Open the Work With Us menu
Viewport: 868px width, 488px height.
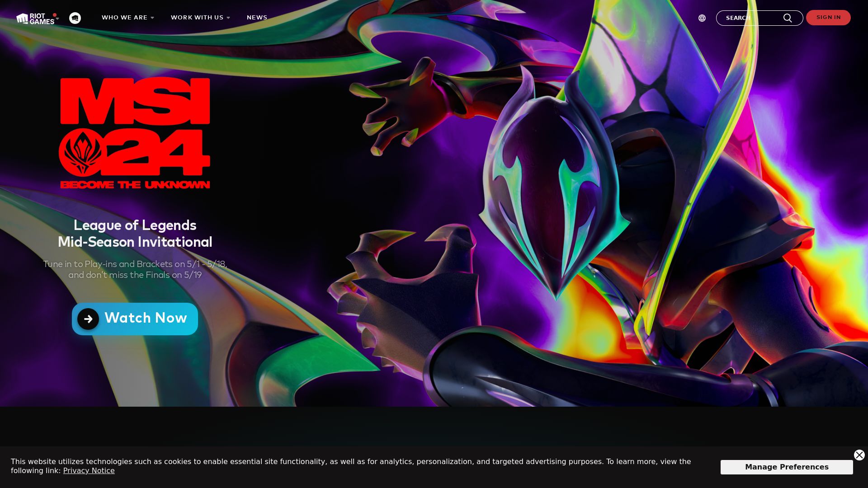tap(197, 18)
